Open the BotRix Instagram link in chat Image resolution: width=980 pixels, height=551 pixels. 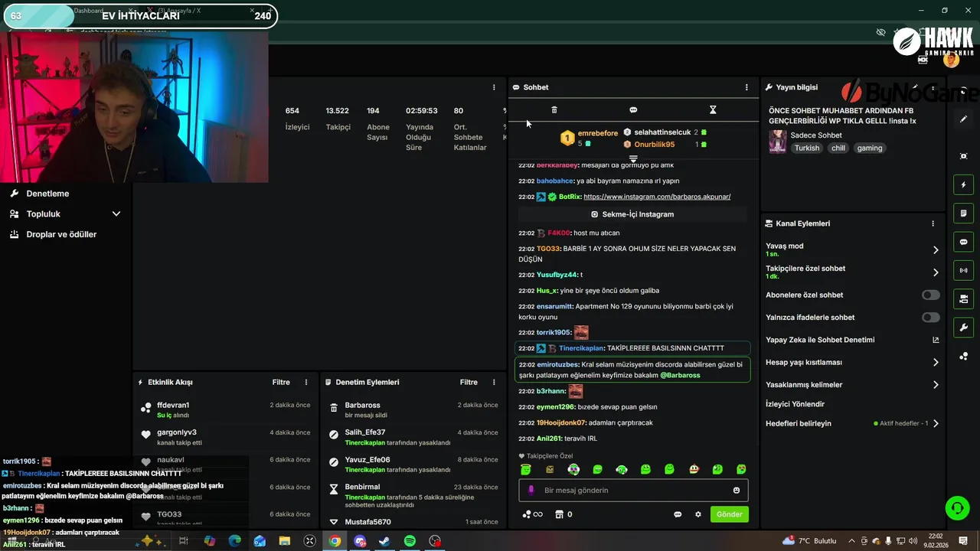tap(657, 197)
